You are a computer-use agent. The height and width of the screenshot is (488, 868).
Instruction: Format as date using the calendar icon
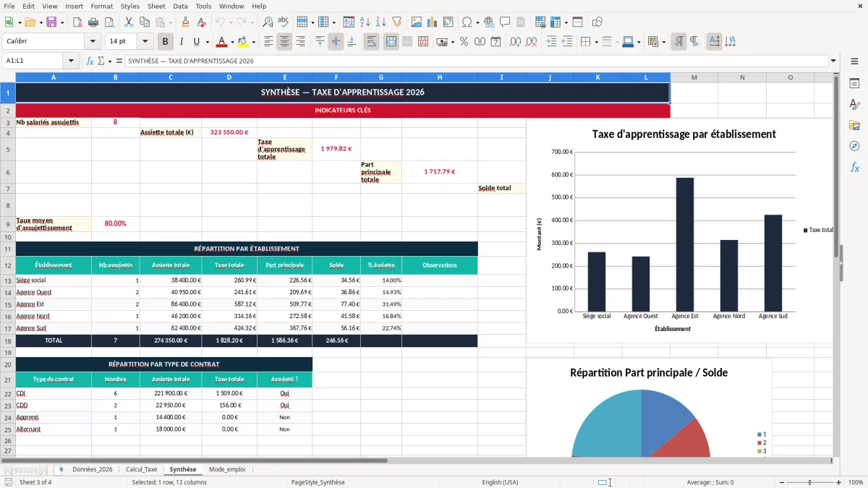(496, 42)
